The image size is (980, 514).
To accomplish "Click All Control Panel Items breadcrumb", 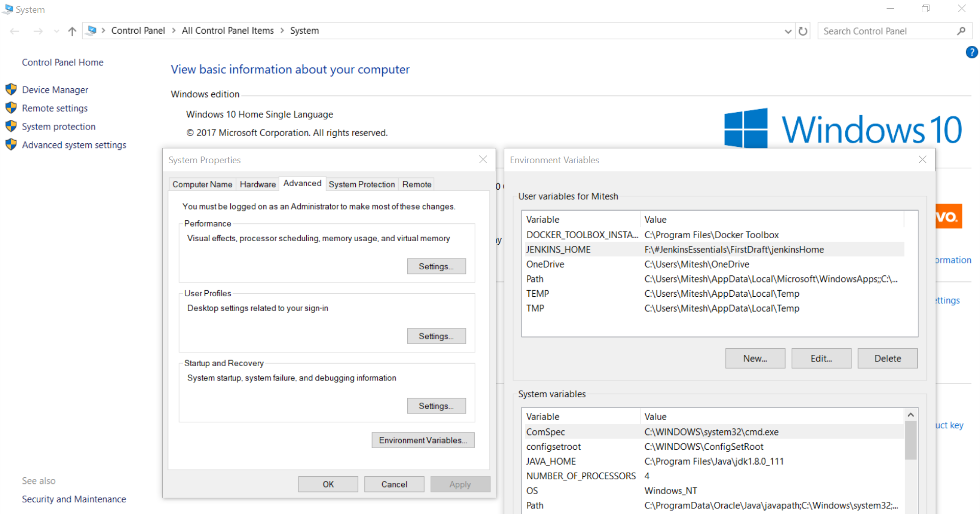I will 228,31.
